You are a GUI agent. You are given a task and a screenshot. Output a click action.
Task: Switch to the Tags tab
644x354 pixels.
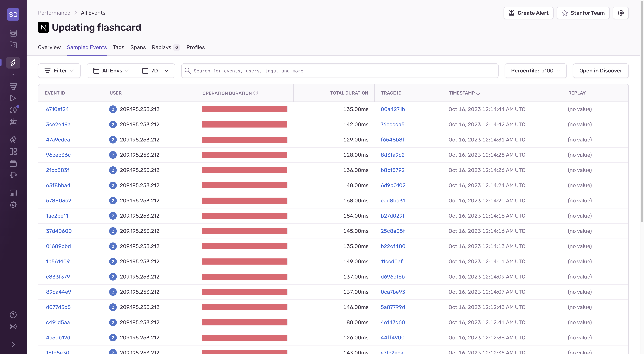pos(119,47)
